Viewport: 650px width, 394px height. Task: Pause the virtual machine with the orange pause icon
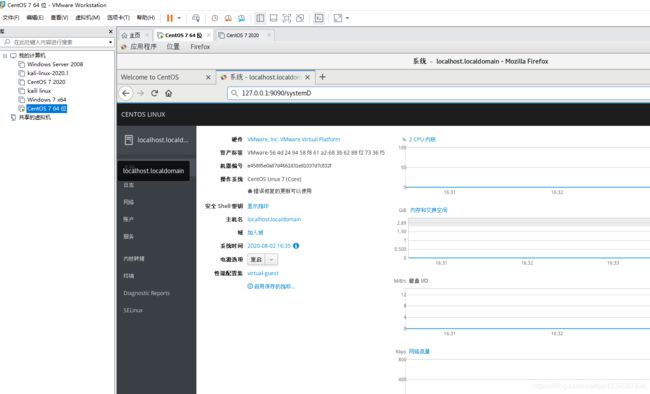(170, 18)
